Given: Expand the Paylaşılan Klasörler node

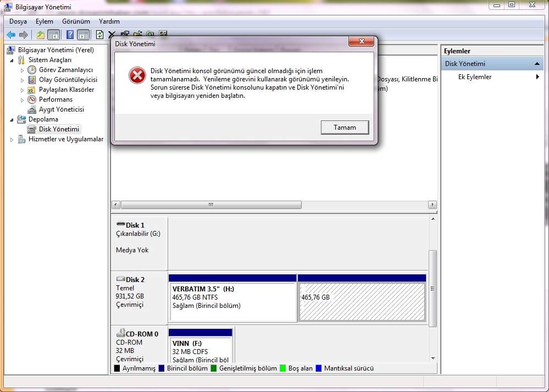Looking at the screenshot, I should pyautogui.click(x=22, y=90).
